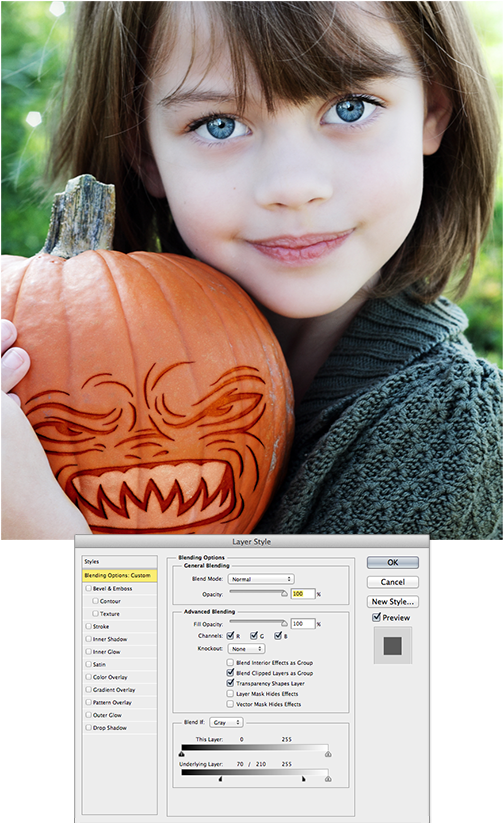Toggle the B channel checkbox
The width and height of the screenshot is (504, 823).
click(x=278, y=636)
